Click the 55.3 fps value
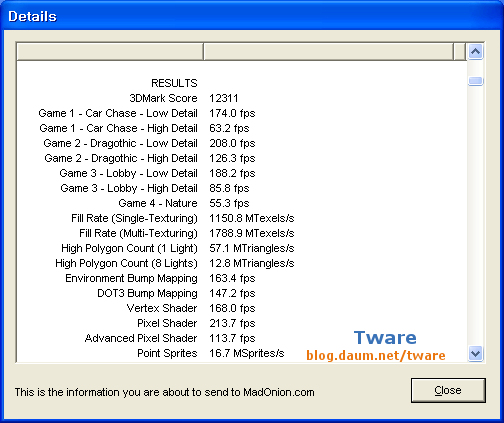 pos(229,203)
